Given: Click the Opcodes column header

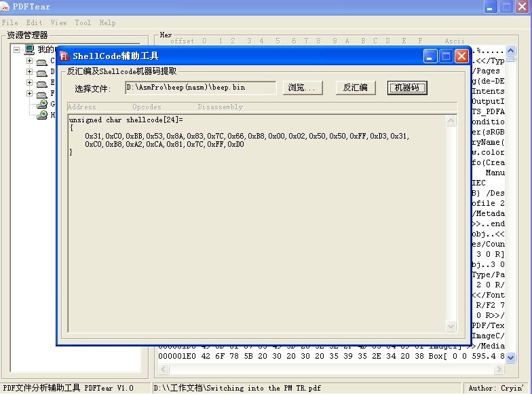Looking at the screenshot, I should pyautogui.click(x=147, y=107).
